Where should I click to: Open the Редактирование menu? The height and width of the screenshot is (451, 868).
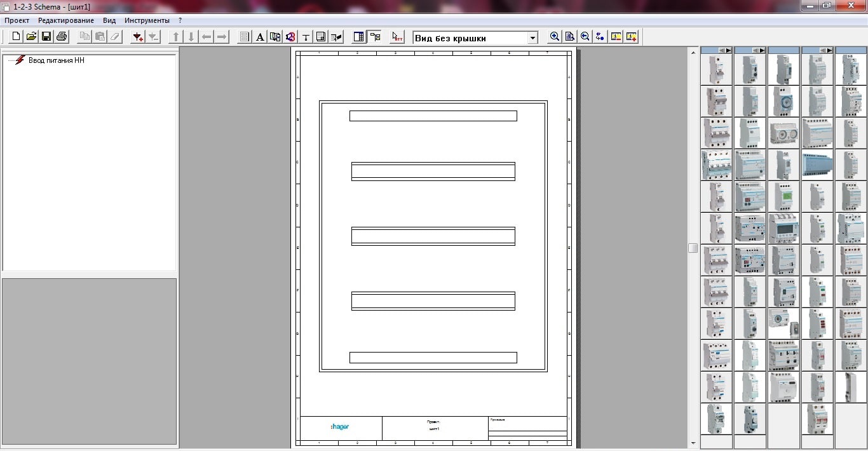pyautogui.click(x=66, y=20)
